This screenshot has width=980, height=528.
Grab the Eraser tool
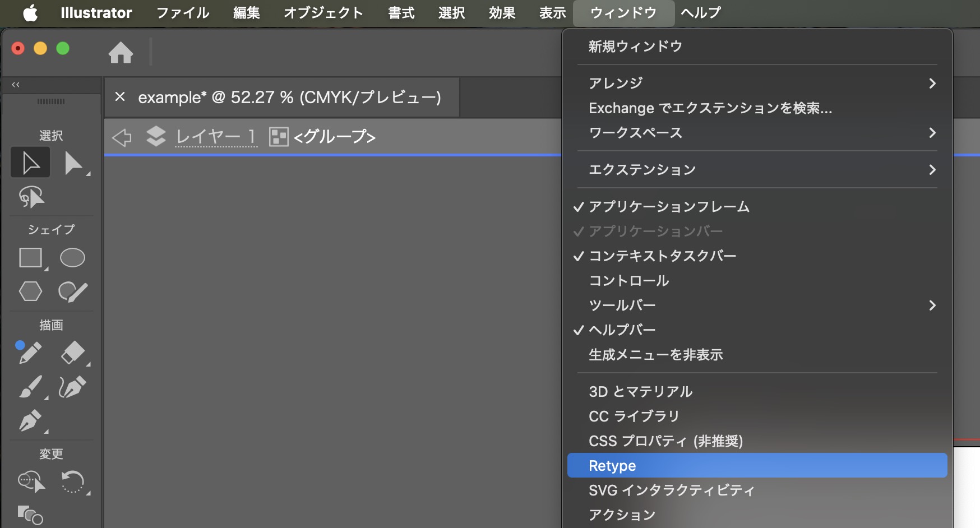(x=72, y=353)
